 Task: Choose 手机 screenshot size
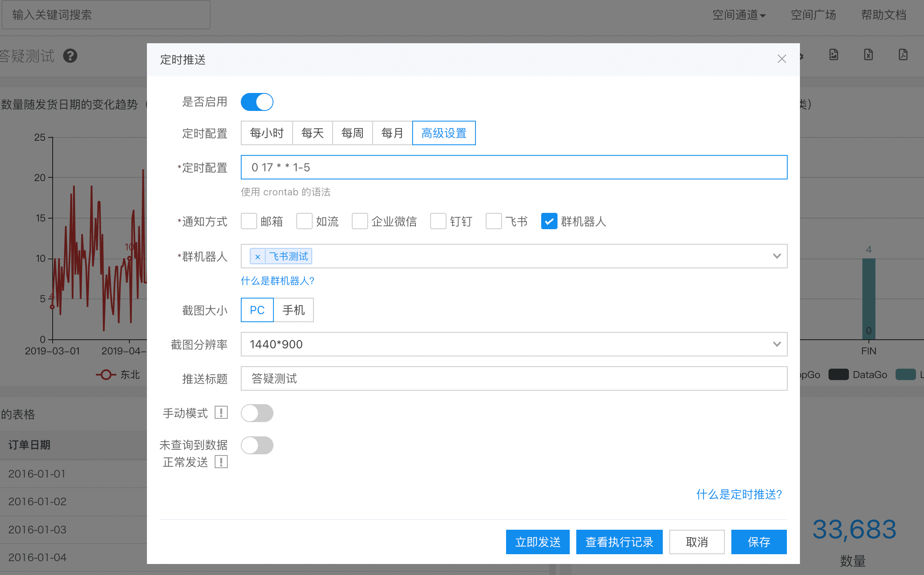pyautogui.click(x=293, y=310)
